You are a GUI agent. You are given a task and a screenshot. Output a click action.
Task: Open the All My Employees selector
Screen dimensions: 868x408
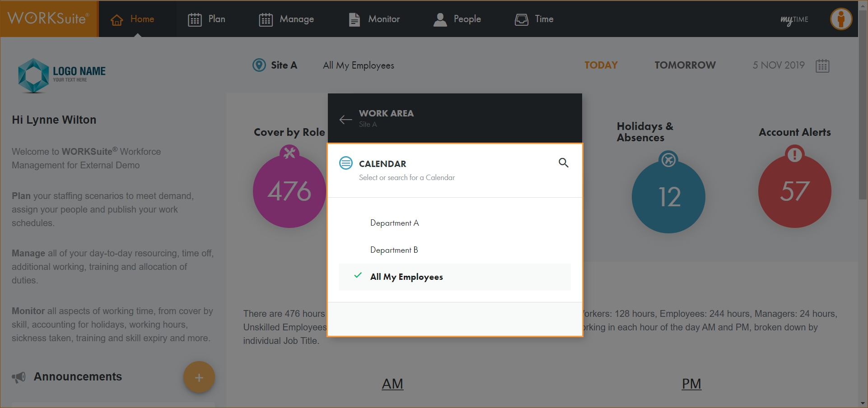click(358, 65)
